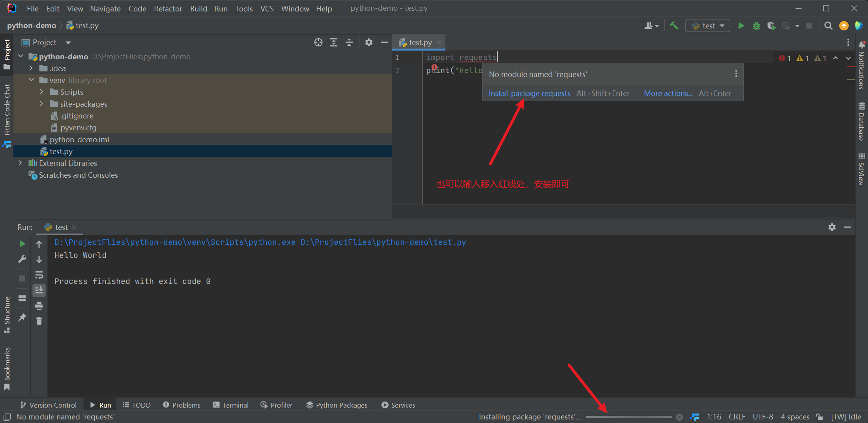Toggle read-only lock icon in status bar
The image size is (868, 423).
[819, 417]
